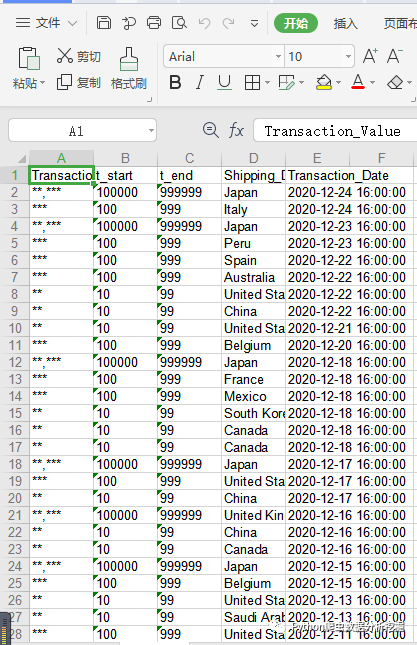Select column A header
The height and width of the screenshot is (645, 417).
coord(61,158)
